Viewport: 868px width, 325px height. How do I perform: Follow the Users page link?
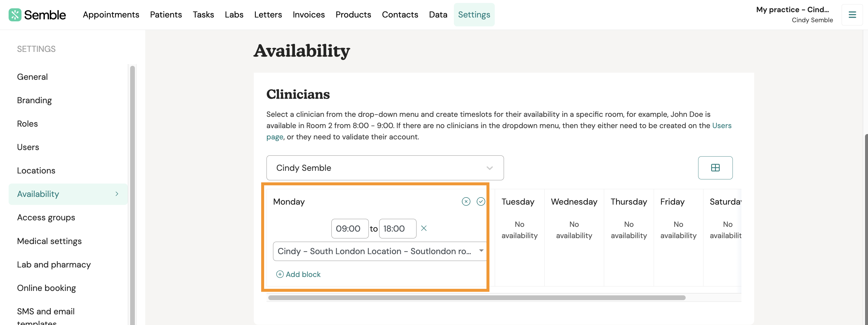click(x=722, y=125)
